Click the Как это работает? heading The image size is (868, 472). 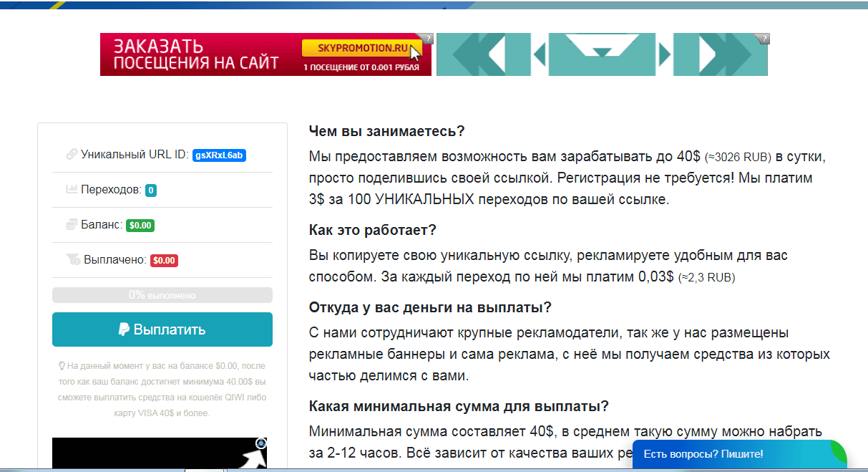[x=372, y=230]
